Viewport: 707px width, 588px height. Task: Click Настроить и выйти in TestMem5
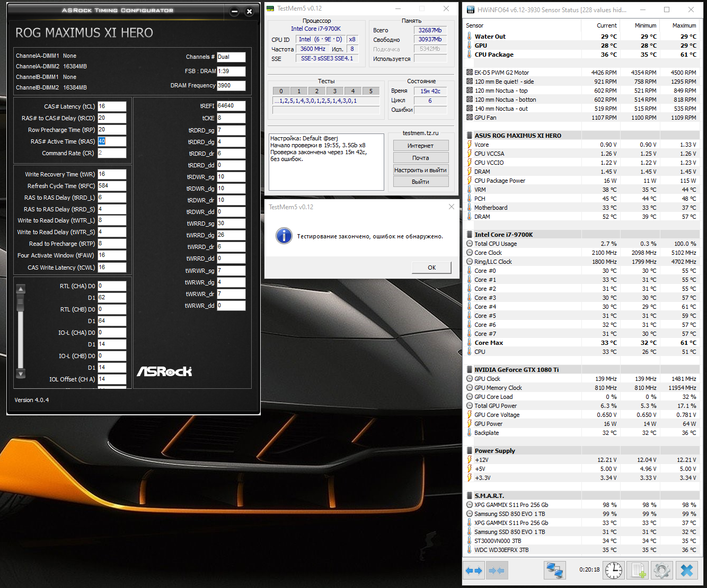click(x=421, y=170)
